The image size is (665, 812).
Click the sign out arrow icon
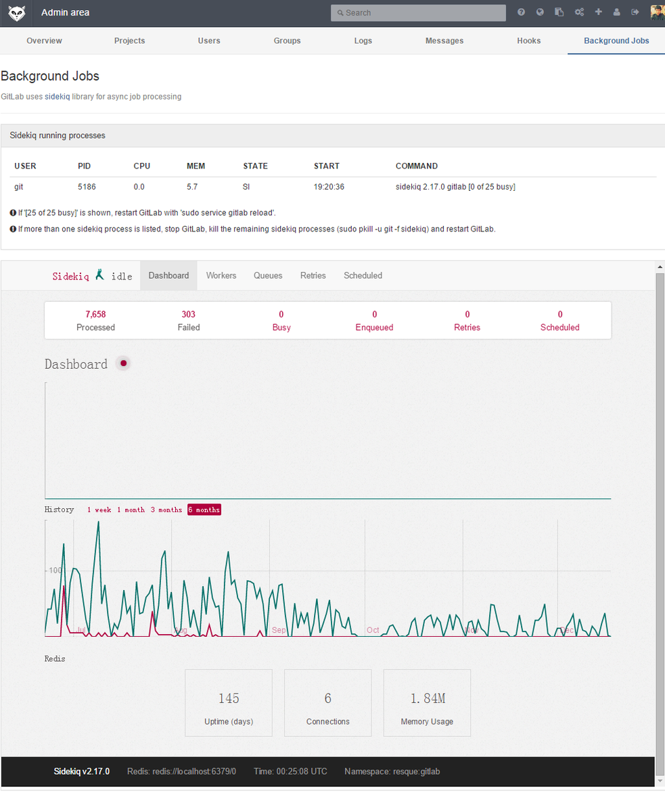tap(635, 12)
